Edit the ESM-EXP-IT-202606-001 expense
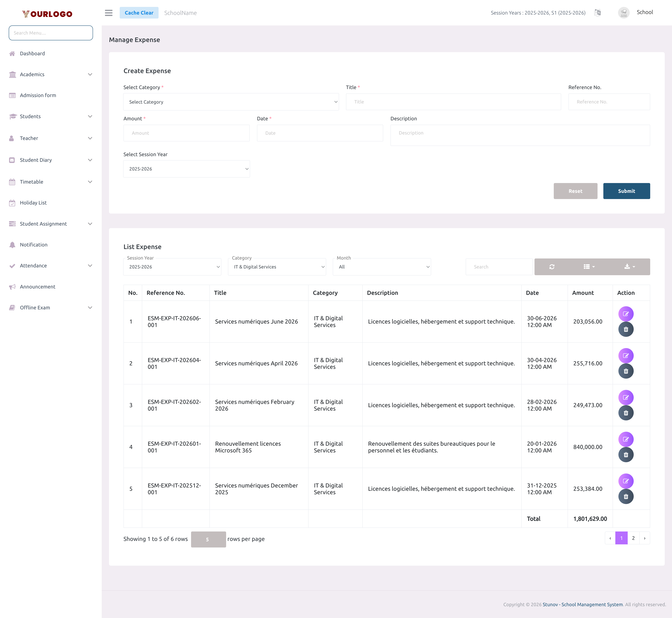The image size is (672, 618). (x=626, y=314)
